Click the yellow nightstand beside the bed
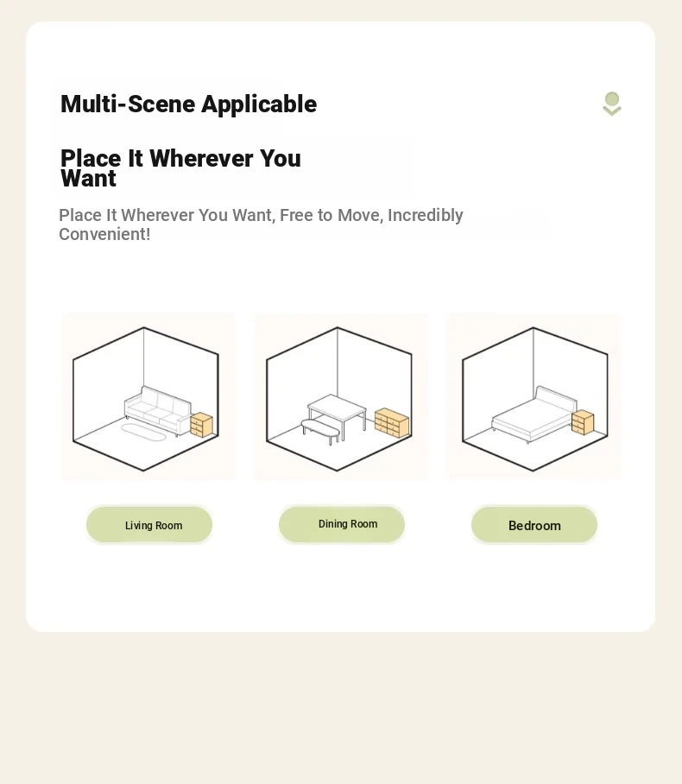This screenshot has width=682, height=784. point(583,422)
